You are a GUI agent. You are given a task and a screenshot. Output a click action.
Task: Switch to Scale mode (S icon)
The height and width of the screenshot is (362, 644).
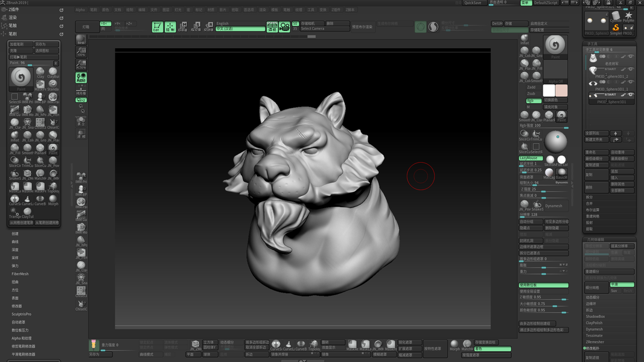coord(196,27)
